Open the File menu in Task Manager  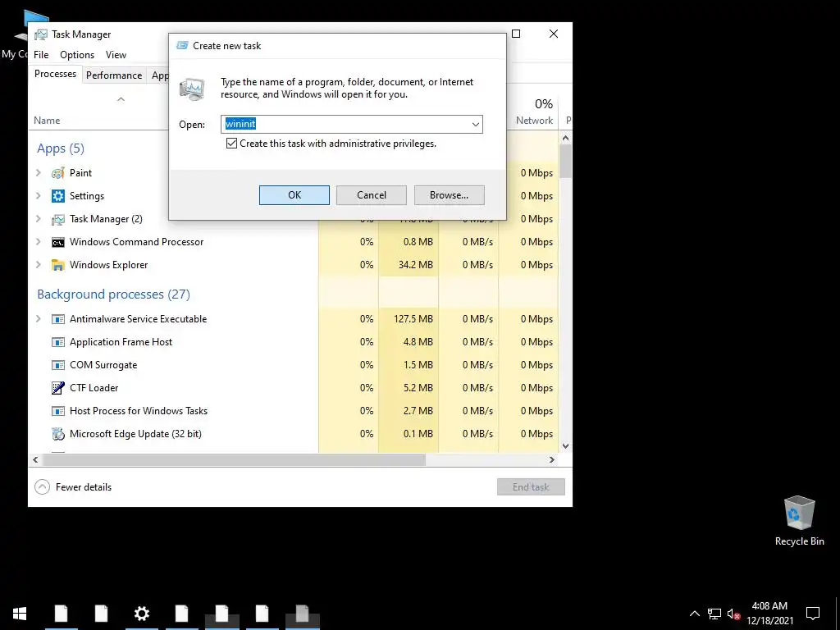coord(41,55)
